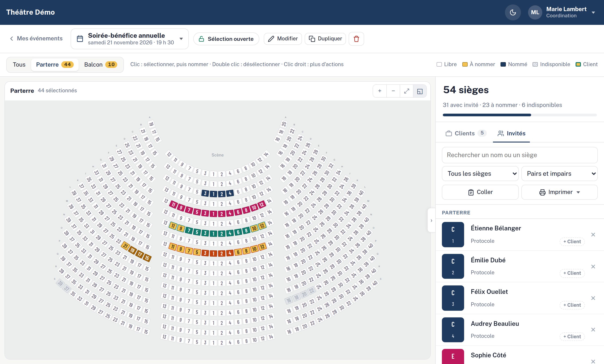Open the Imprimer dropdown button
The image size is (604, 364).
(x=559, y=192)
